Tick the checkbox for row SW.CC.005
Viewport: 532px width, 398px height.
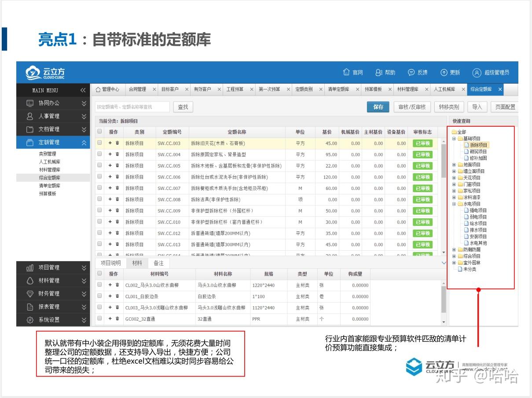pos(99,165)
